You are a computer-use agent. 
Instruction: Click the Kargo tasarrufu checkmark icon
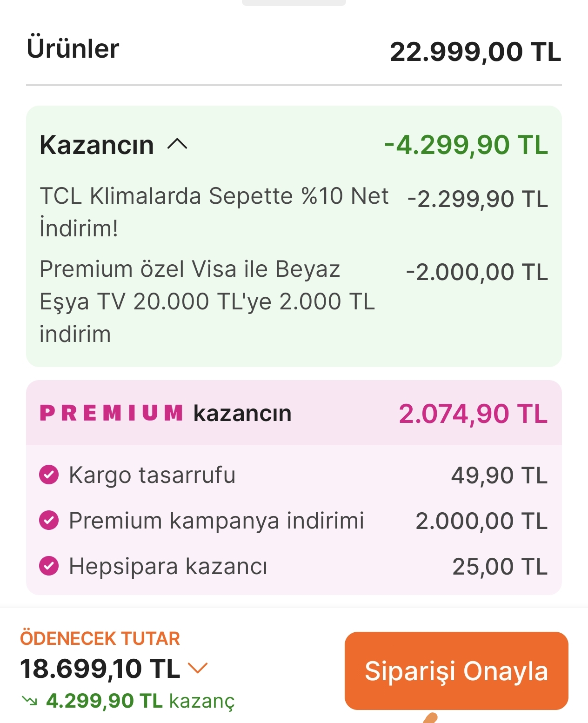tap(49, 475)
